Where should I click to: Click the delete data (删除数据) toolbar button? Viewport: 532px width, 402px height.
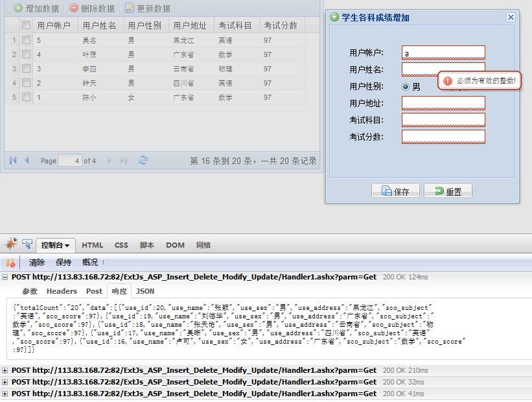[x=92, y=8]
